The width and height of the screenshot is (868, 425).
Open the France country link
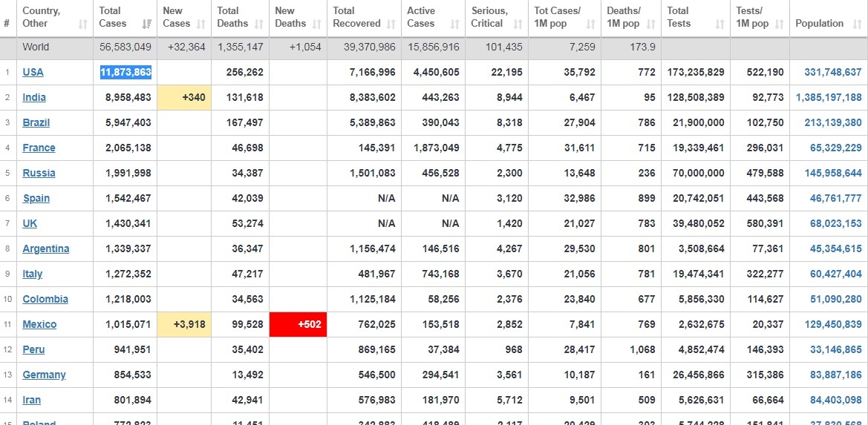pyautogui.click(x=39, y=148)
